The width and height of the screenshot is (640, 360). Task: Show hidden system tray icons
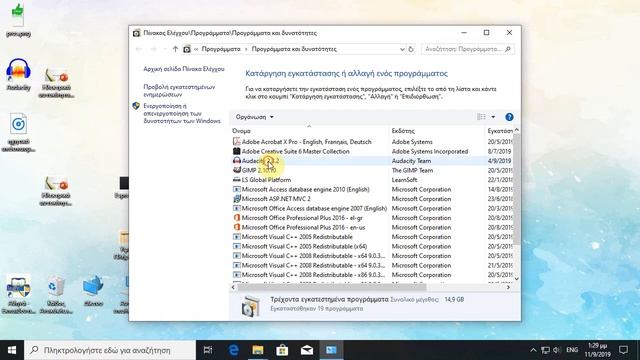click(533, 350)
